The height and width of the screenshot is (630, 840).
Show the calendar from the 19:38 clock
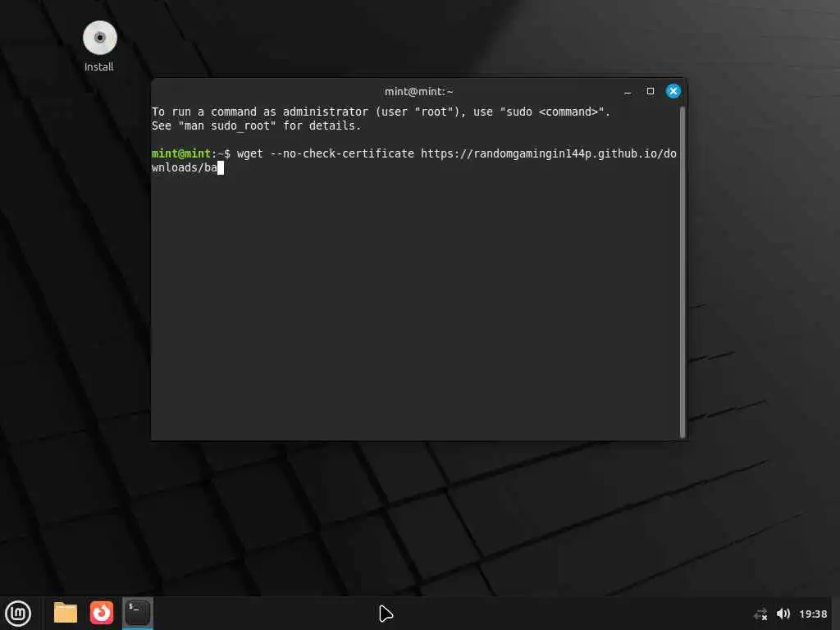coord(813,614)
